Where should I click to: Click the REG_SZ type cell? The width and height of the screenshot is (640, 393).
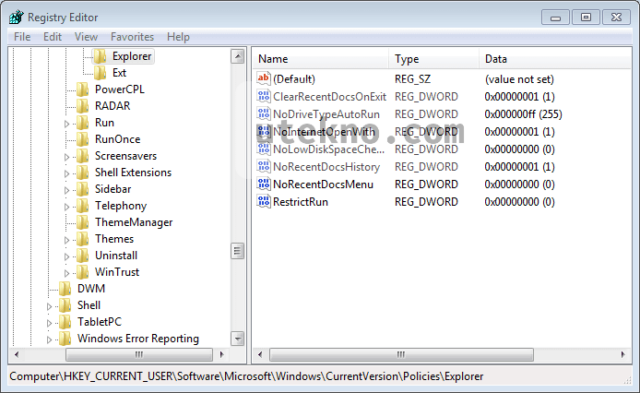pos(412,79)
